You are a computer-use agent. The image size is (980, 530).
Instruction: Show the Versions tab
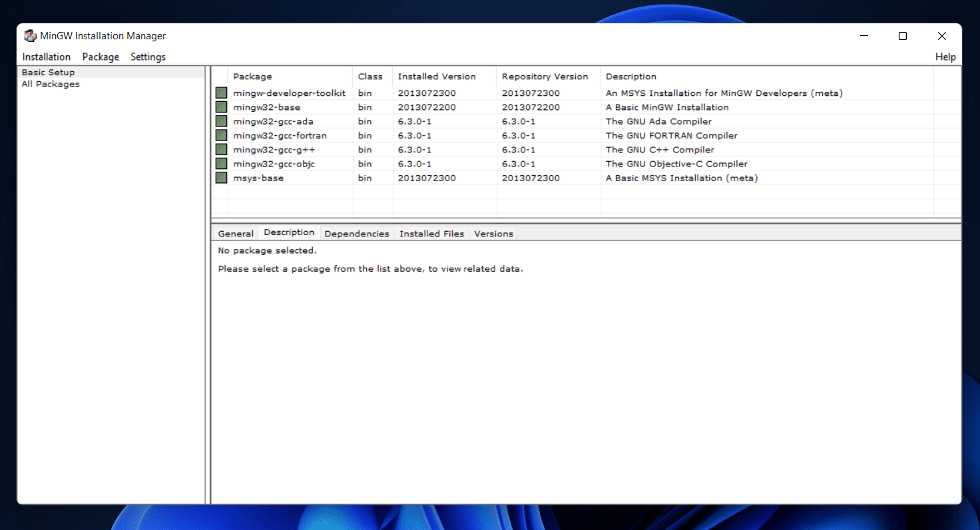click(493, 234)
